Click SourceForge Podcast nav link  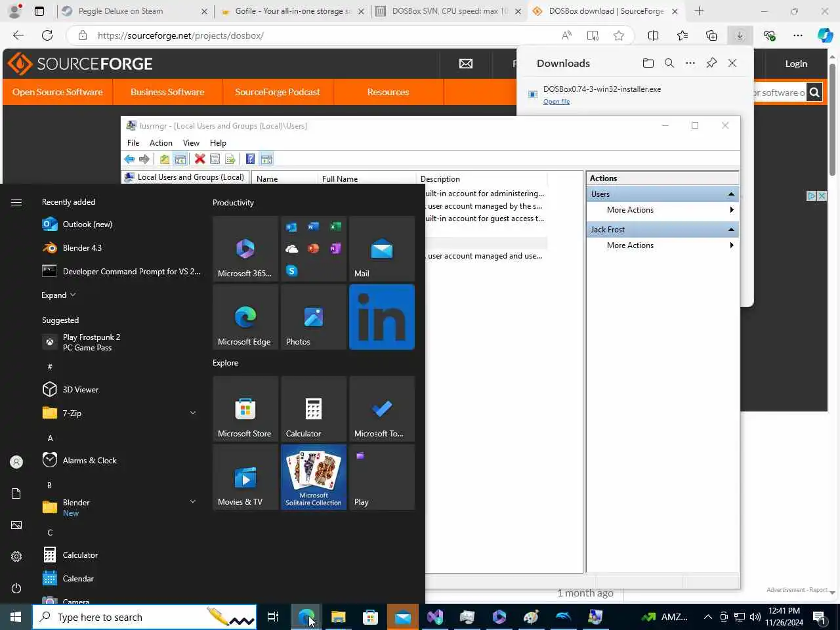click(278, 92)
